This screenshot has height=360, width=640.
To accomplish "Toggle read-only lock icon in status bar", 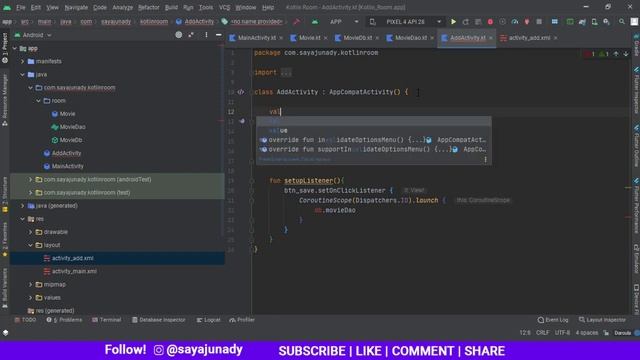I will coord(607,333).
